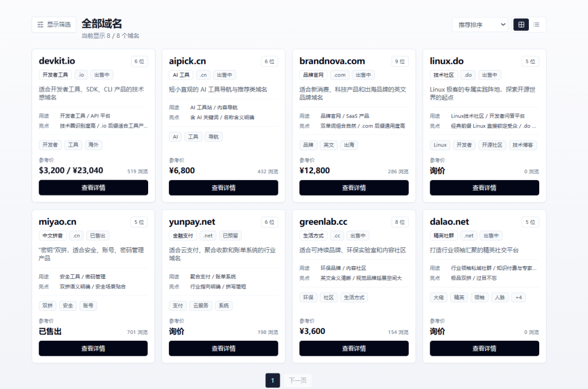This screenshot has height=389, width=588.
Task: Click the 9 位 length badge
Action: [400, 61]
